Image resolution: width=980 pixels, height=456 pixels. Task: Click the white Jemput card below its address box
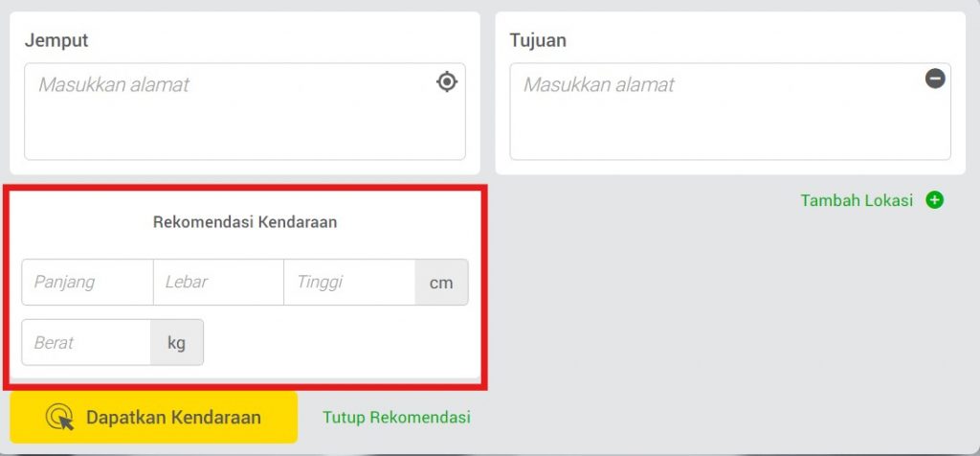(x=245, y=167)
